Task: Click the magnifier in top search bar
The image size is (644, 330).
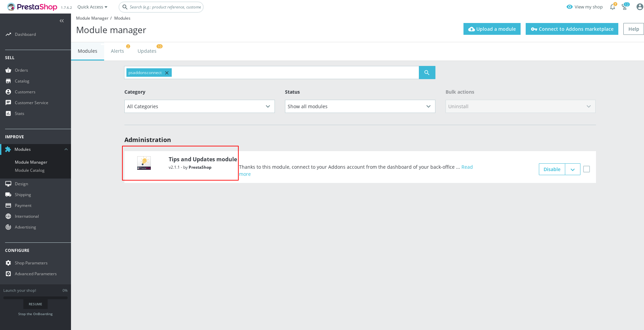Action: (x=125, y=7)
